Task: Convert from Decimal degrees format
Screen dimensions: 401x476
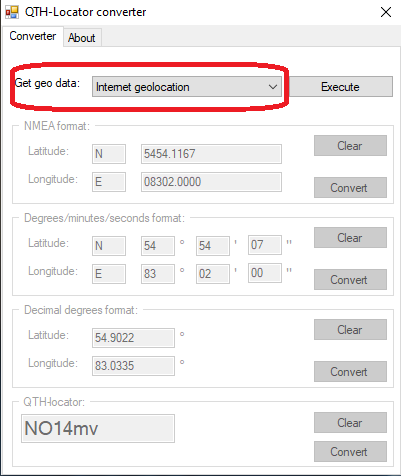Action: (350, 372)
